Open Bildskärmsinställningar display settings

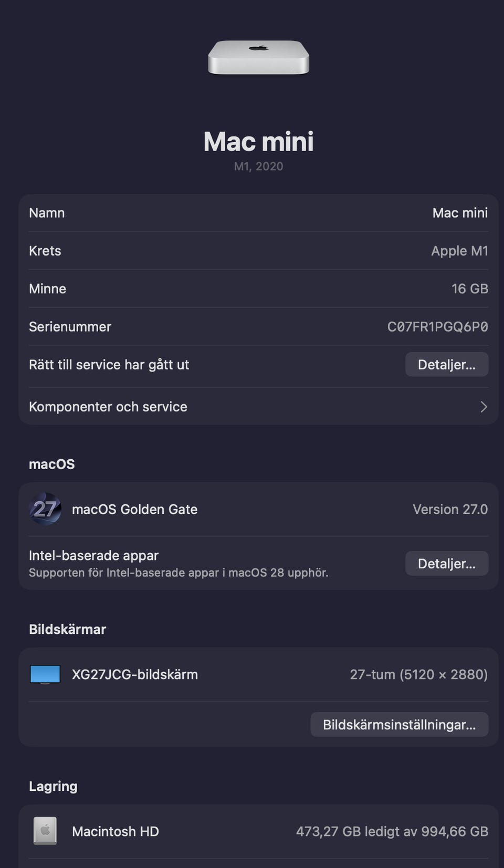(400, 724)
